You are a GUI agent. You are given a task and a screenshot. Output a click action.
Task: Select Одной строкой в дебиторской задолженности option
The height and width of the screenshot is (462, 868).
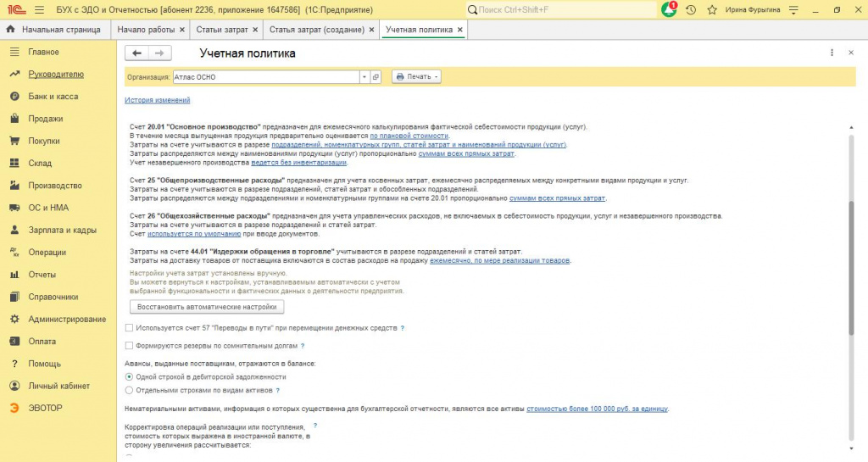pyautogui.click(x=129, y=376)
